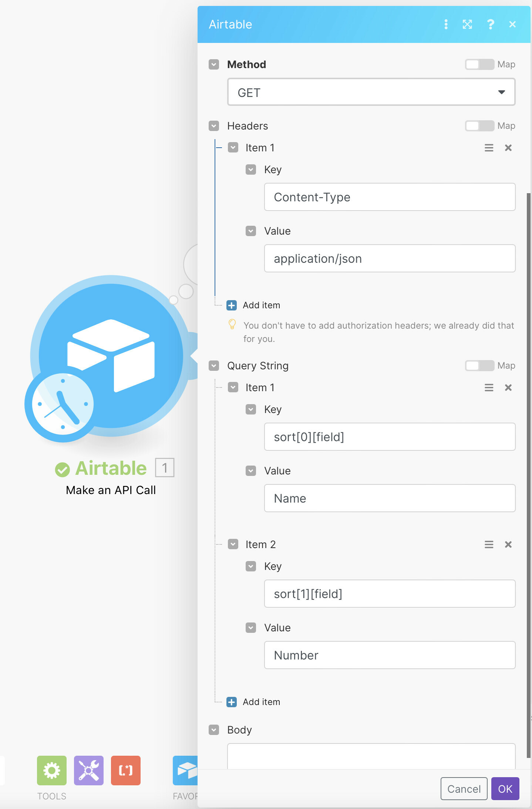Open the Airtable favorite icon in bottom bar
The image size is (532, 809).
pyautogui.click(x=185, y=770)
